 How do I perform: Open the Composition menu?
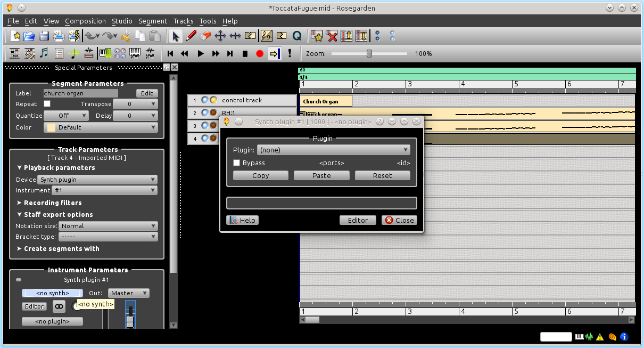85,21
